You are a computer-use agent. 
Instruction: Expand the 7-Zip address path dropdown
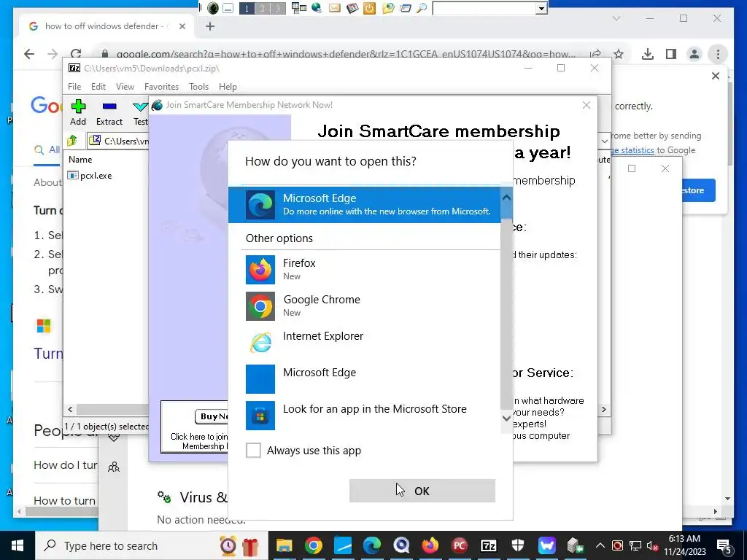coord(604,141)
